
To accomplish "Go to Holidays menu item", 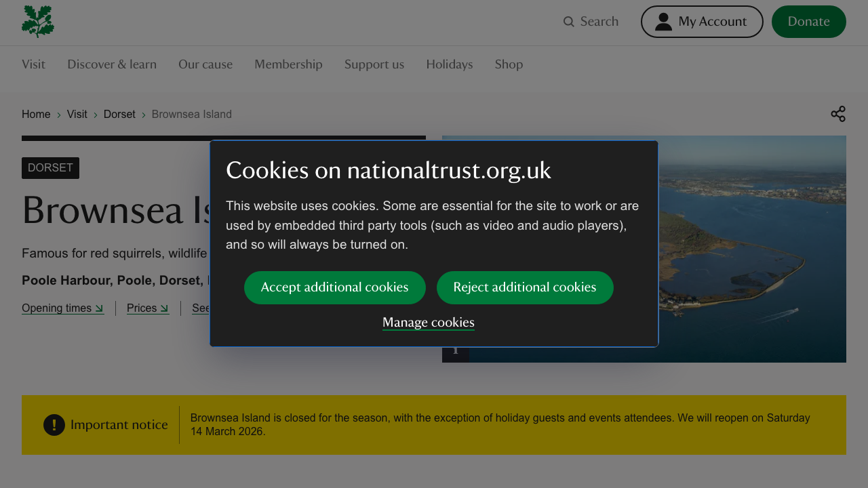I will (x=450, y=64).
